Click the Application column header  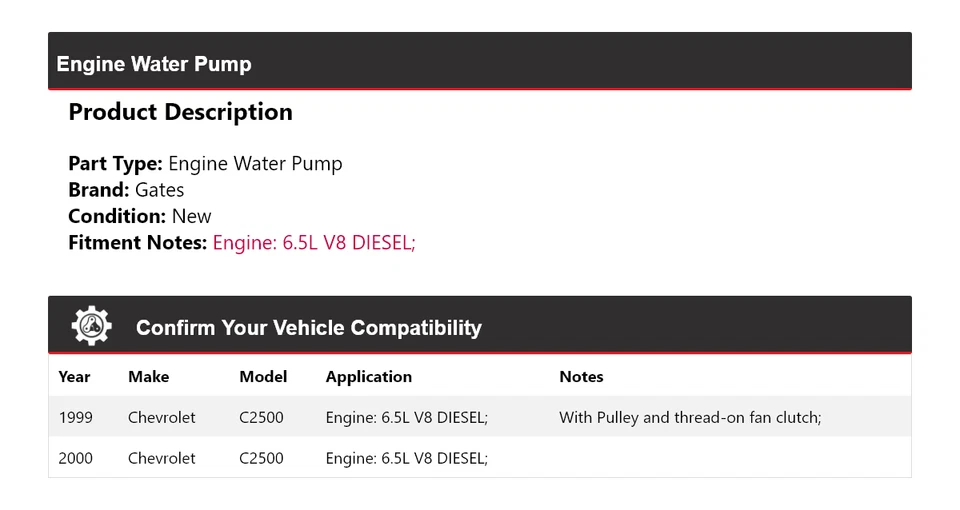(x=368, y=377)
